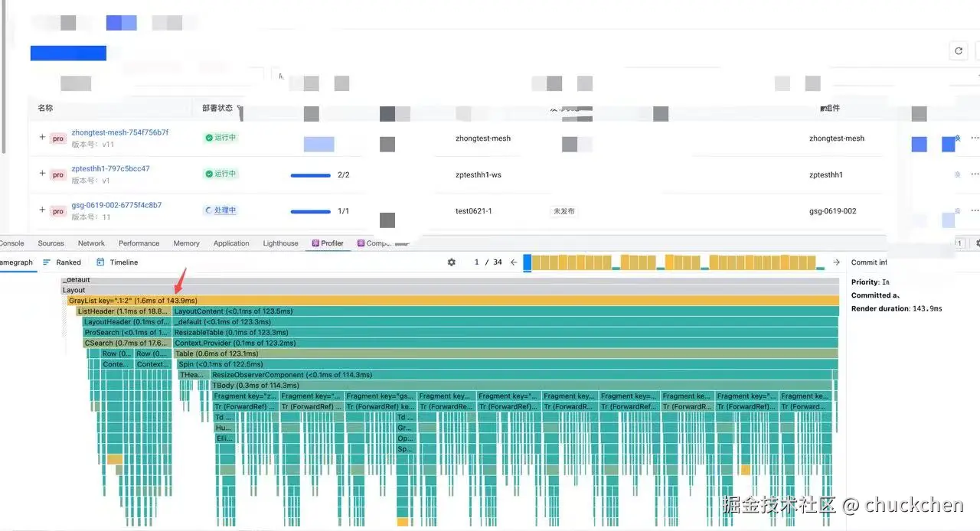This screenshot has width=980, height=531.
Task: Click the refresh icon button near the top right
Action: click(x=959, y=50)
